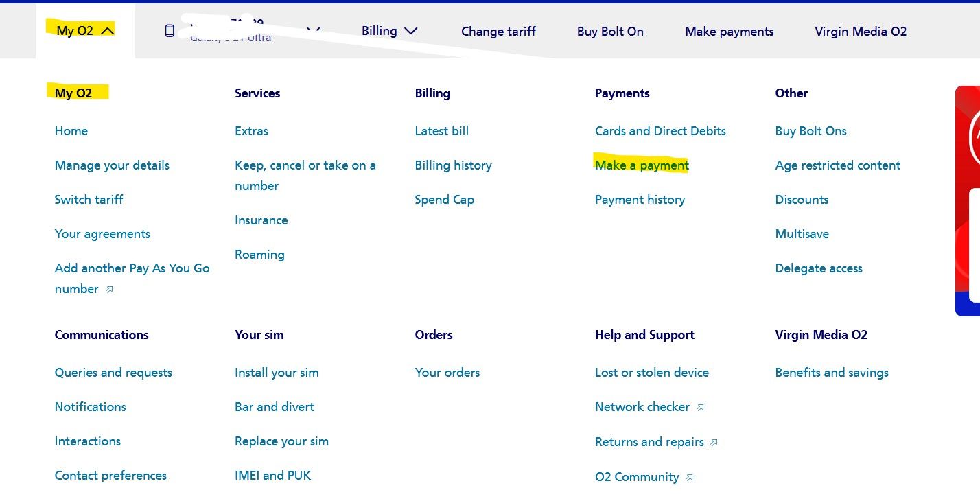Click external link arrow next to Returns and repairs
Image resolution: width=980 pixels, height=501 pixels.
pos(714,442)
